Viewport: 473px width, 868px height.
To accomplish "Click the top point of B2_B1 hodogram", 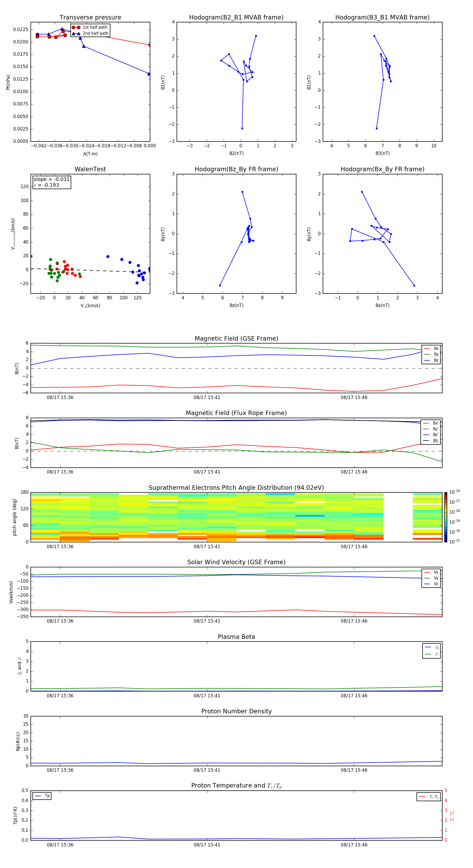I will pyautogui.click(x=256, y=36).
